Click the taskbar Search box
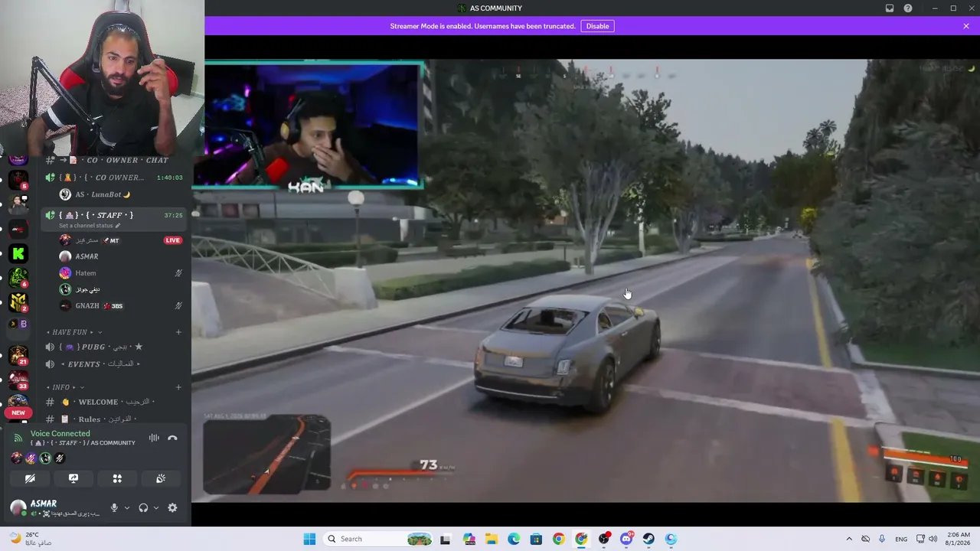This screenshot has height=551, width=980. [379, 539]
